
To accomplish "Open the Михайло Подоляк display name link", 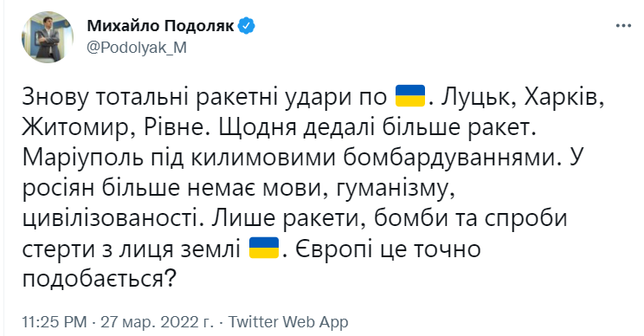I will click(x=161, y=26).
